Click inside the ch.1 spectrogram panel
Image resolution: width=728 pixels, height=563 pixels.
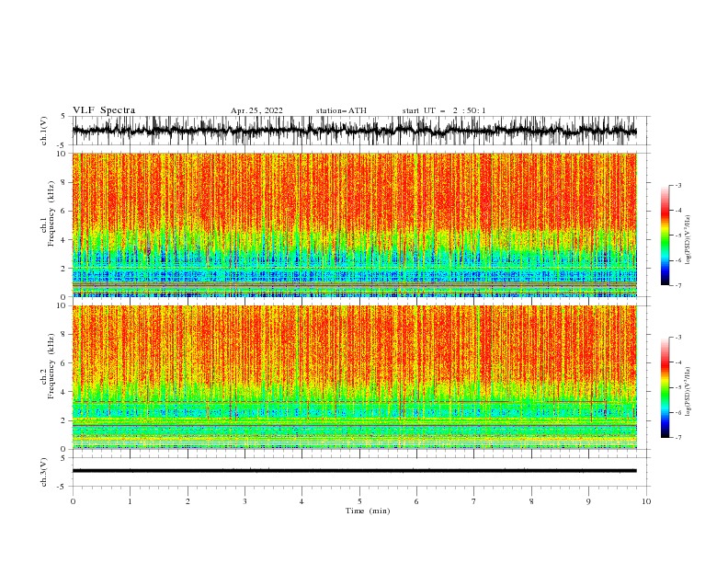(x=354, y=224)
